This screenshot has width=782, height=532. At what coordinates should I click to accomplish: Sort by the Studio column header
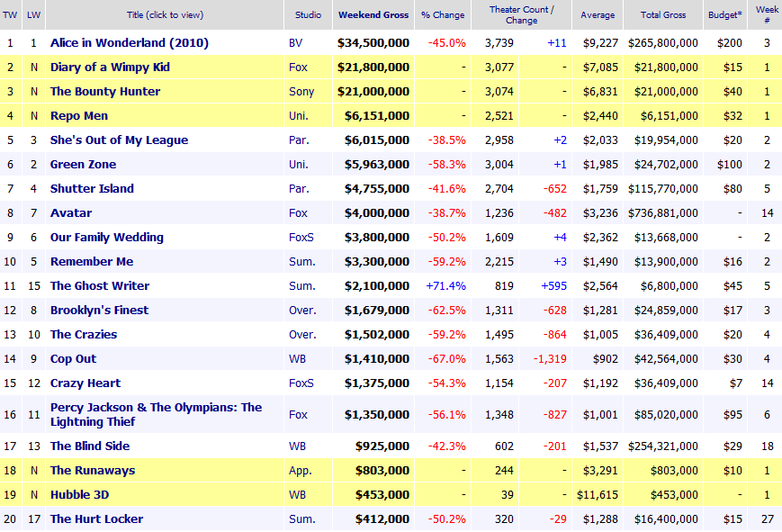click(x=309, y=15)
